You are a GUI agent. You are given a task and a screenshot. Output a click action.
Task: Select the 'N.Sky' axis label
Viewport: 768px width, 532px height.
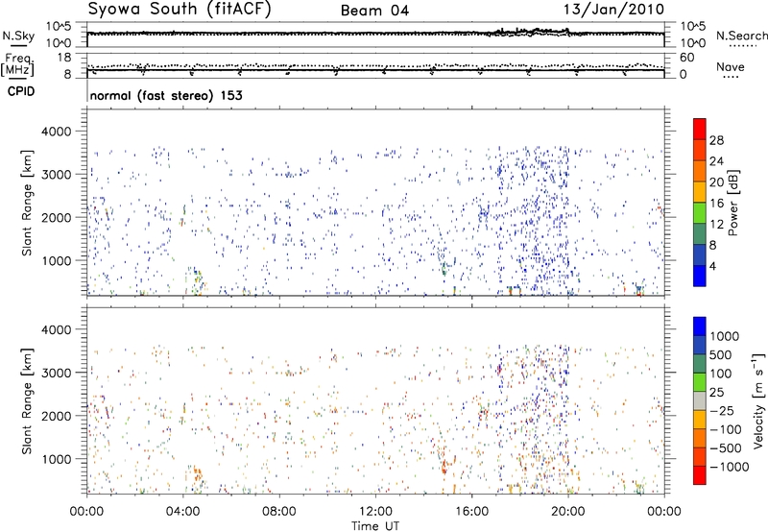point(18,36)
